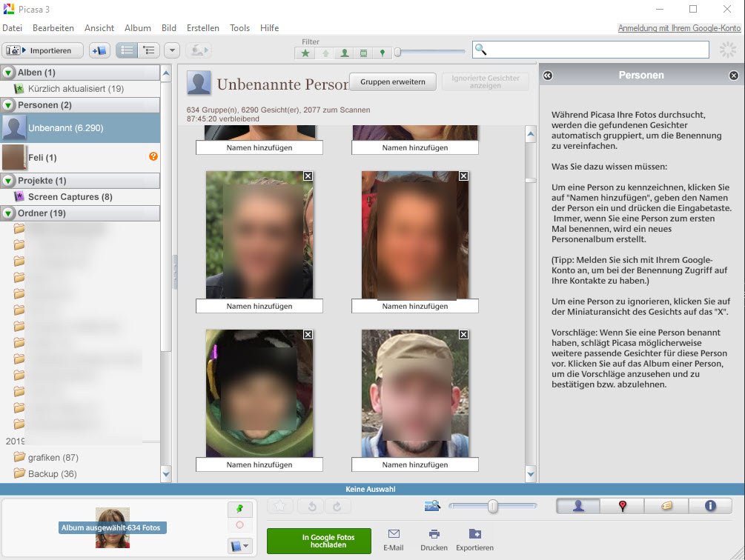Rotate clockwise icon
Screen dimensions: 745x560
tap(337, 507)
